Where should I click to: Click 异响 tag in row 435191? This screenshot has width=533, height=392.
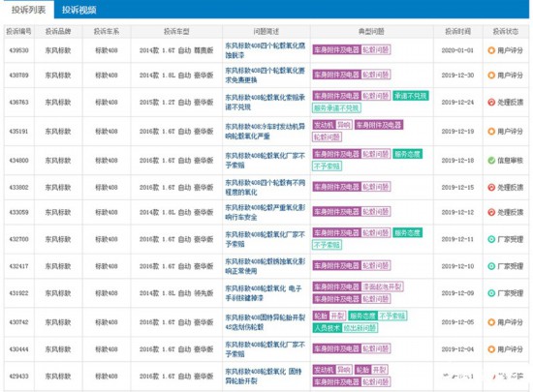click(344, 125)
